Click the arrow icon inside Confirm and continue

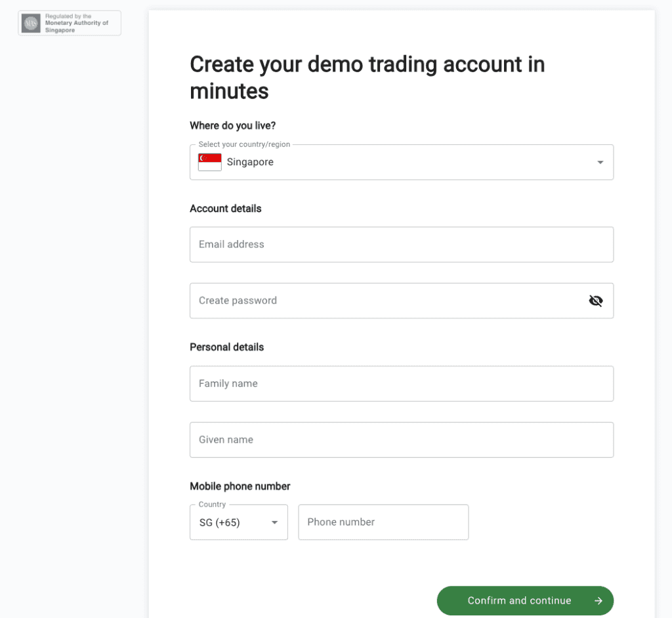coord(598,601)
